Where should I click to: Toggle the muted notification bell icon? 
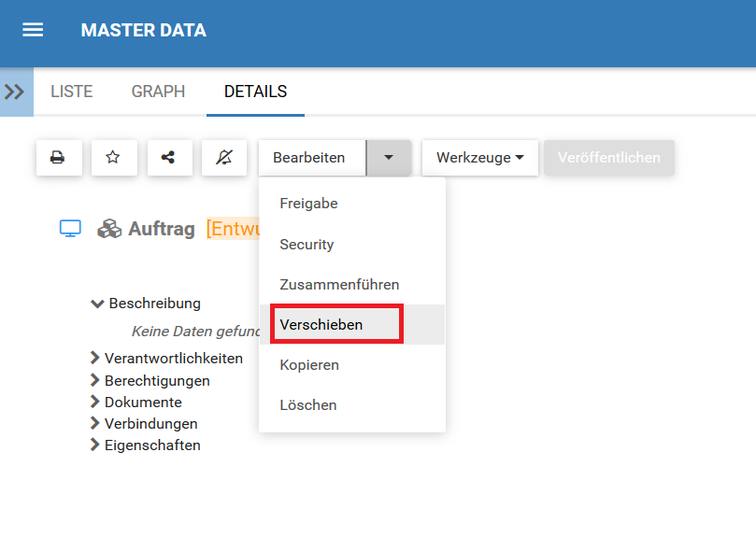[x=224, y=158]
